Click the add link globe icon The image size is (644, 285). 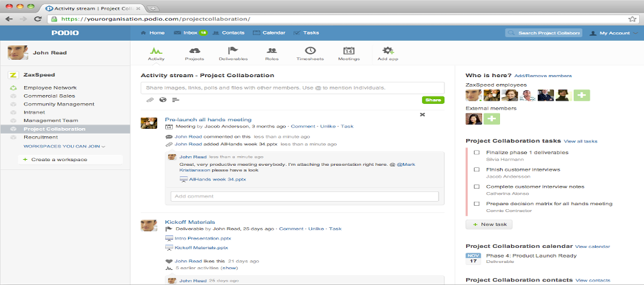[x=163, y=100]
